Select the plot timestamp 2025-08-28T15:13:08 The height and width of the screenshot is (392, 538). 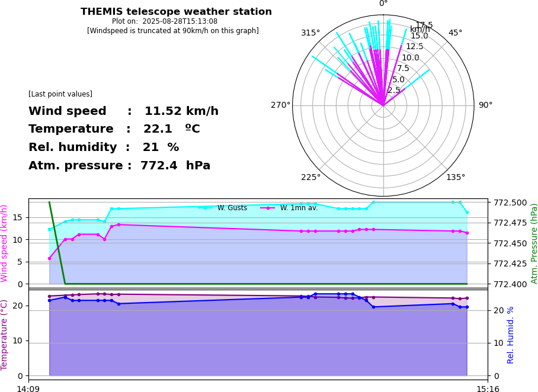[x=165, y=21]
